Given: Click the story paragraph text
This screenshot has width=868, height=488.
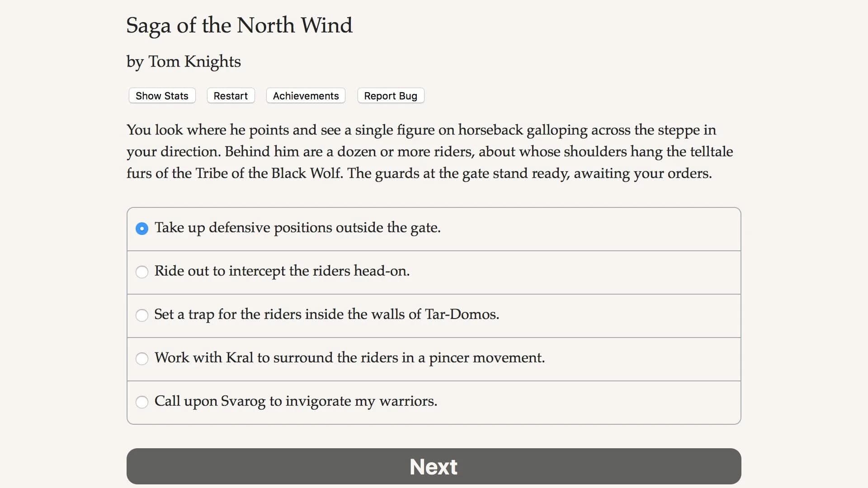Looking at the screenshot, I should coord(429,151).
